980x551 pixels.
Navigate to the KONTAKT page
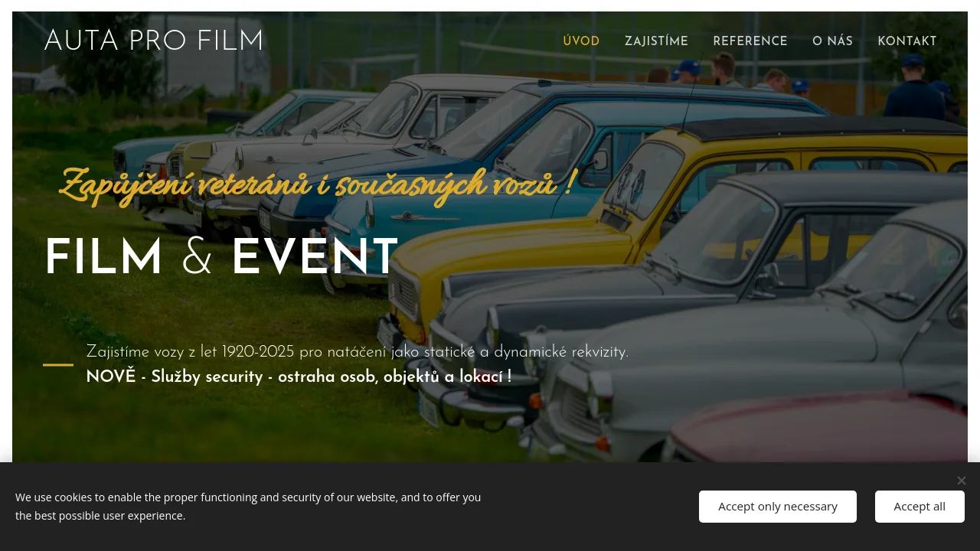coord(907,41)
